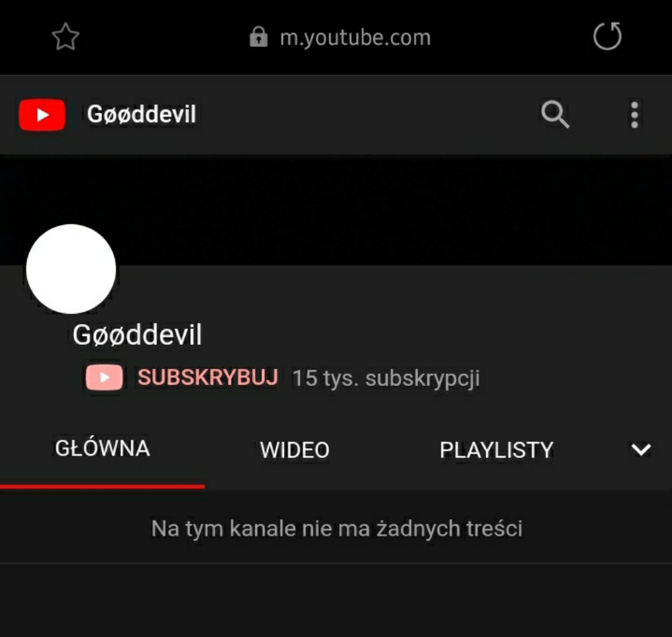Screen dimensions: 672x637
Task: Switch to the GŁÓWNA tab
Action: coord(103,449)
